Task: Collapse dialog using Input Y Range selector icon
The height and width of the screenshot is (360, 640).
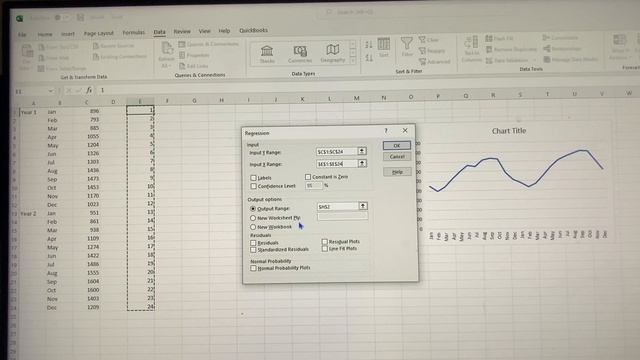Action: click(362, 151)
